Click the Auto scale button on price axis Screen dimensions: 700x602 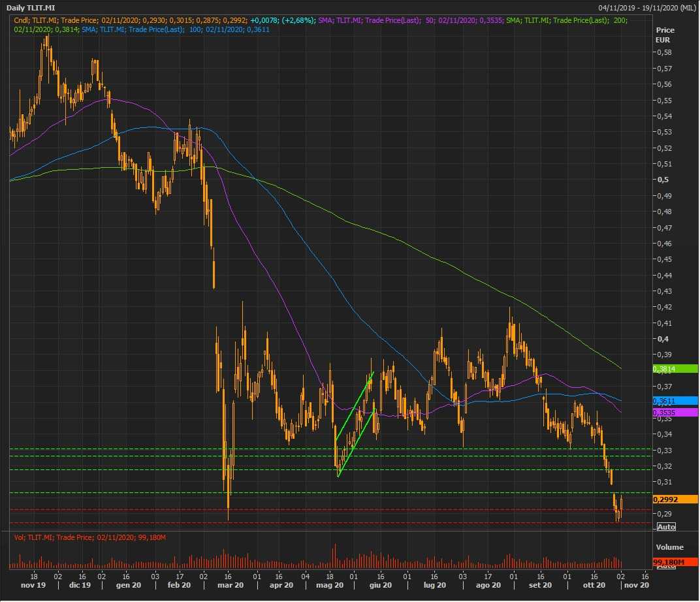click(665, 527)
